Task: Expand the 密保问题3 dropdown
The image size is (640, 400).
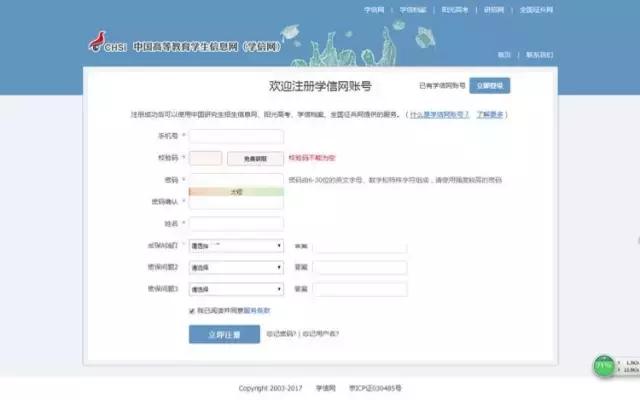Action: tap(236, 289)
